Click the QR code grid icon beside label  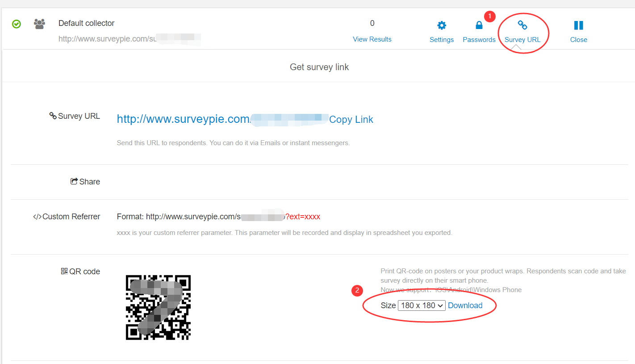pos(64,271)
